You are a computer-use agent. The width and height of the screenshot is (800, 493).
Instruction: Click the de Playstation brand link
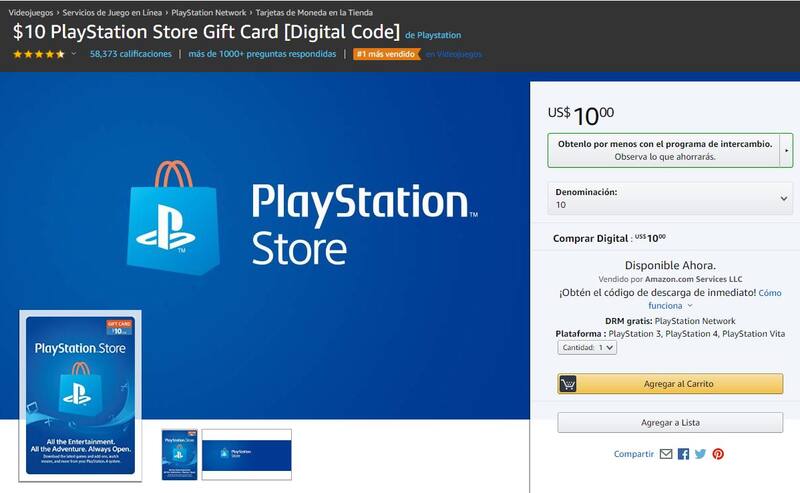433,35
